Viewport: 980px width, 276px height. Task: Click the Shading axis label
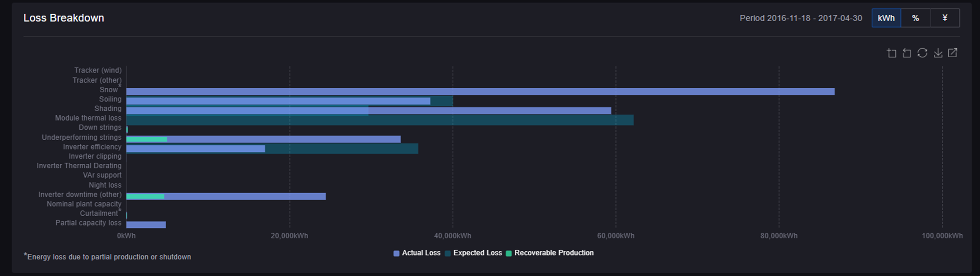(108, 109)
